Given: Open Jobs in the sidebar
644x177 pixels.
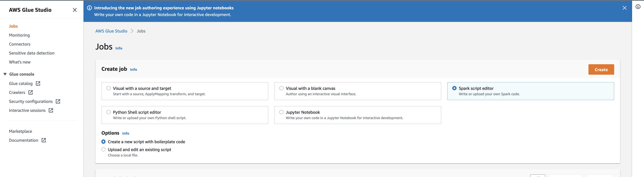Looking at the screenshot, I should point(13,26).
